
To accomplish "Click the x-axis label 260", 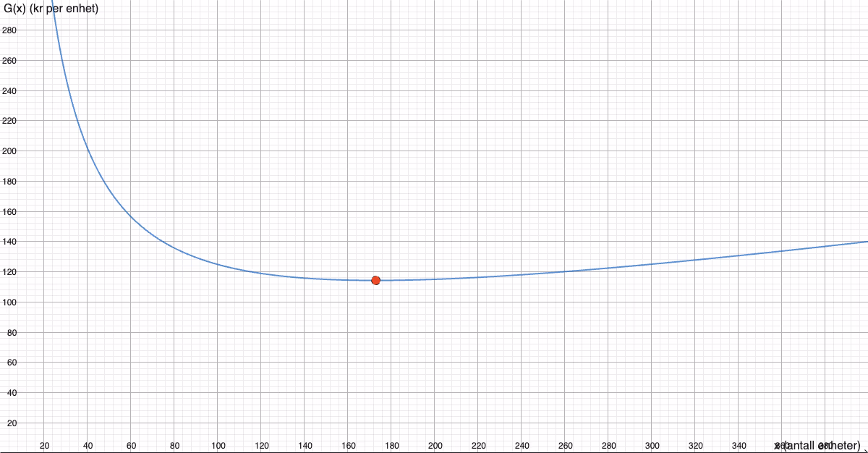I will [x=565, y=445].
